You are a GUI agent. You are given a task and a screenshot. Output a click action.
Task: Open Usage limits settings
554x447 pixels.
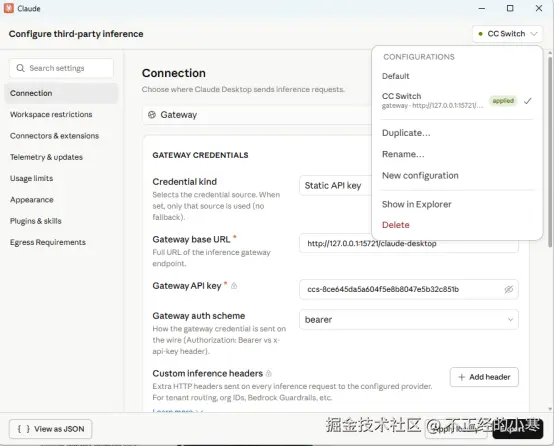point(31,178)
